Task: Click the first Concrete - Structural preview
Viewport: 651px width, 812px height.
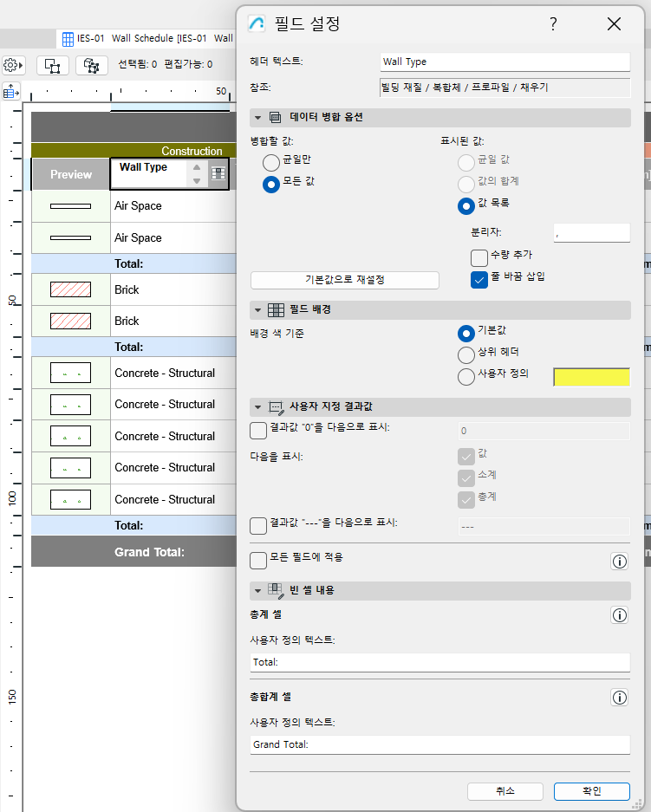Action: (70, 373)
